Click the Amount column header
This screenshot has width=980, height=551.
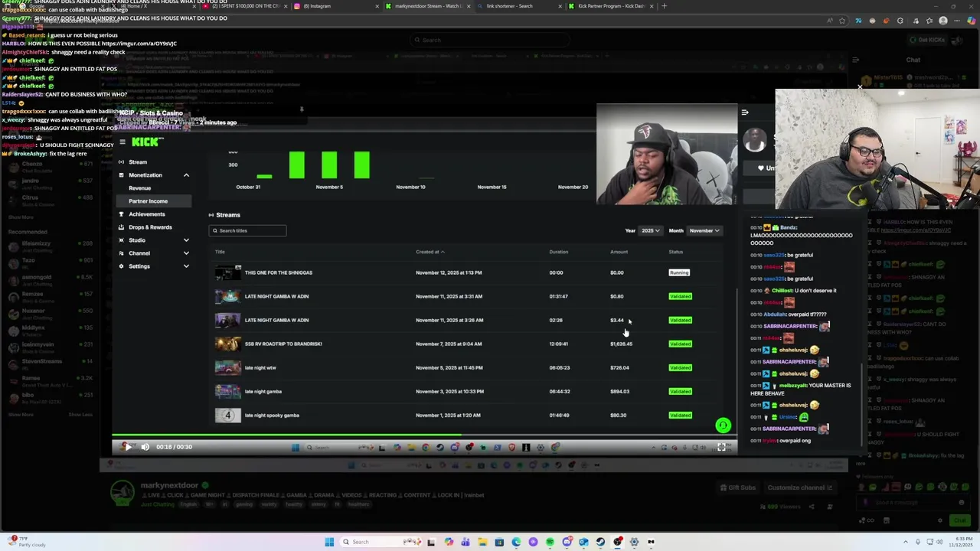619,252
